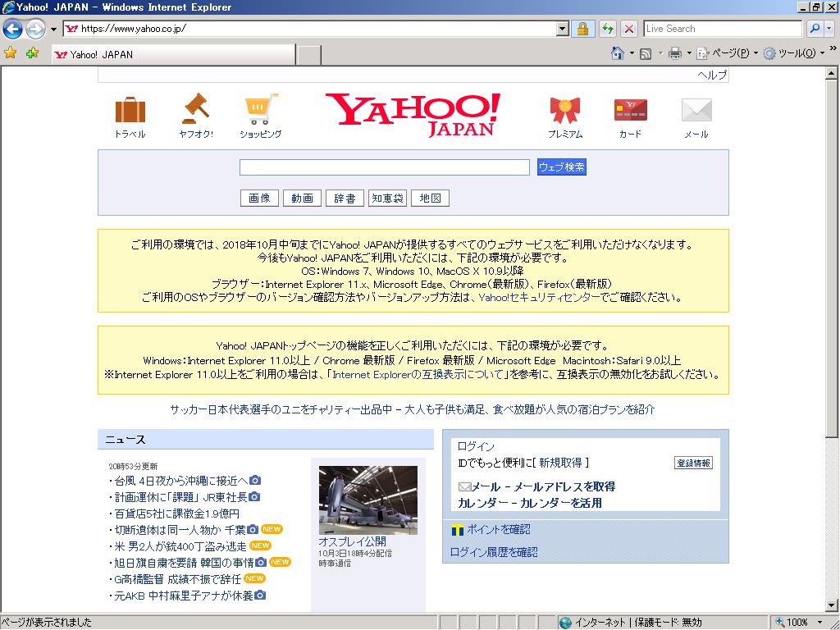Click the browser Forward arrow button

(36, 29)
